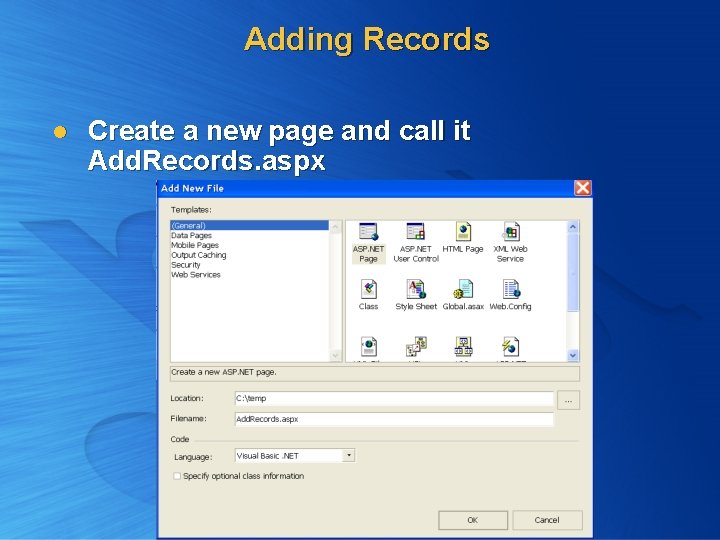The width and height of the screenshot is (720, 540).
Task: Open the Security templates category
Action: (186, 265)
